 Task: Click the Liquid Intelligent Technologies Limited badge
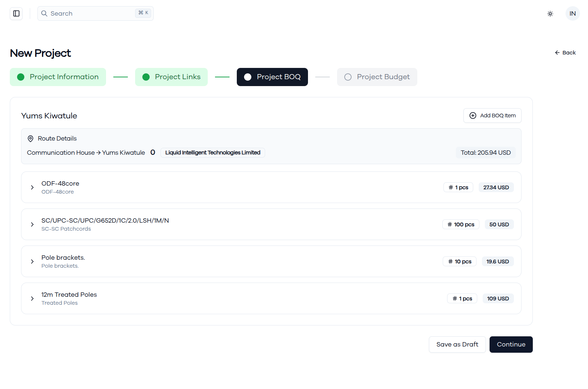click(x=213, y=153)
